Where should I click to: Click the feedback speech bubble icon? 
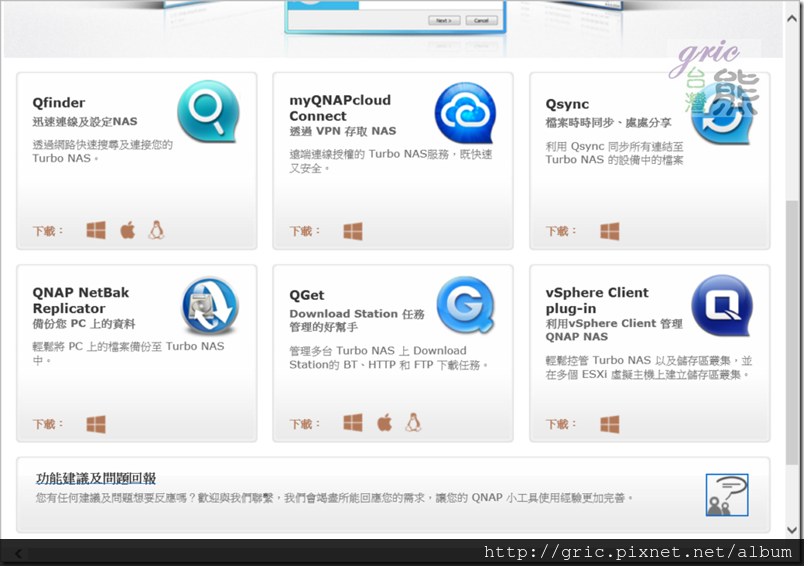tap(727, 495)
